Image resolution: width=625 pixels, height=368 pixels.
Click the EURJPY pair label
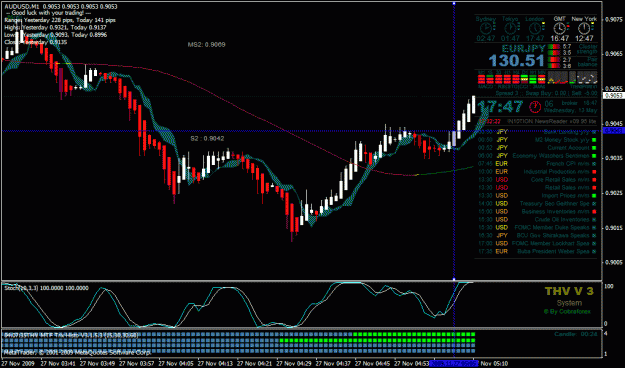(523, 49)
